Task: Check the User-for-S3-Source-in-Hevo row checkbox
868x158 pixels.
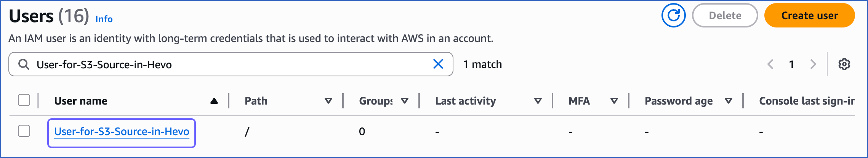Action: pos(24,131)
